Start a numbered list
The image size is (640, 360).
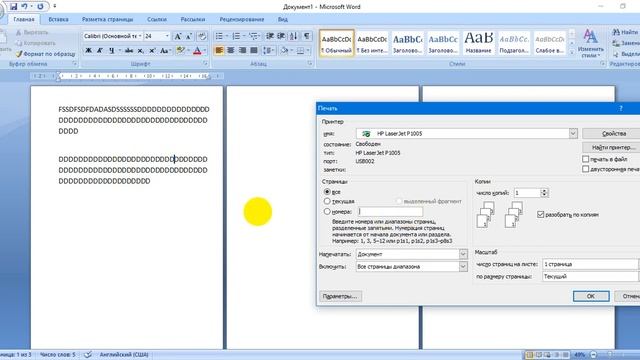point(236,36)
